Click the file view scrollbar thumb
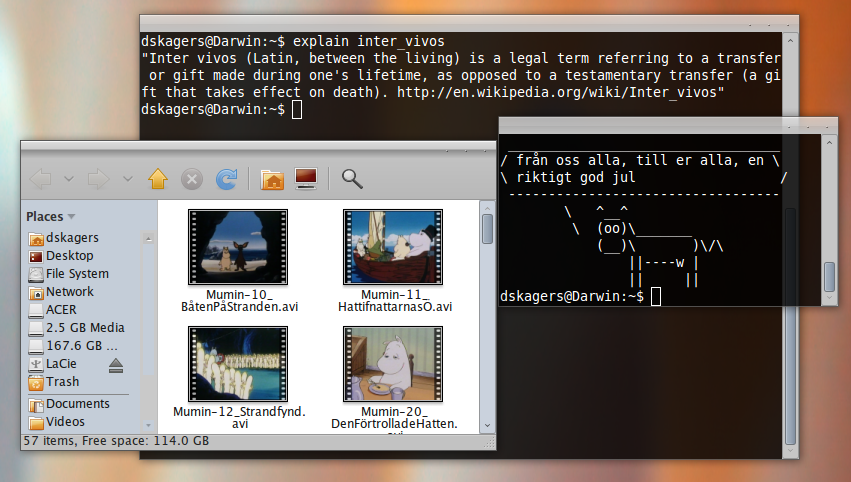 coord(487,229)
